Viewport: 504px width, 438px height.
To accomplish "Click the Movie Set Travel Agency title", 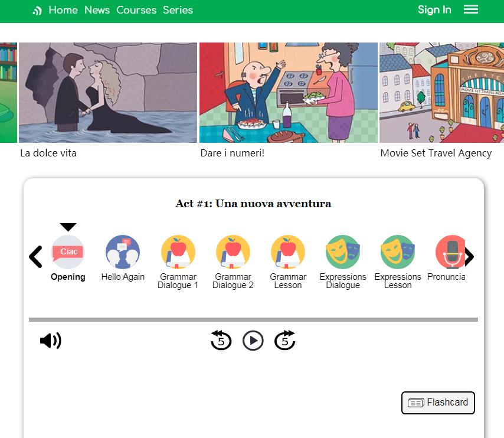I will 436,153.
